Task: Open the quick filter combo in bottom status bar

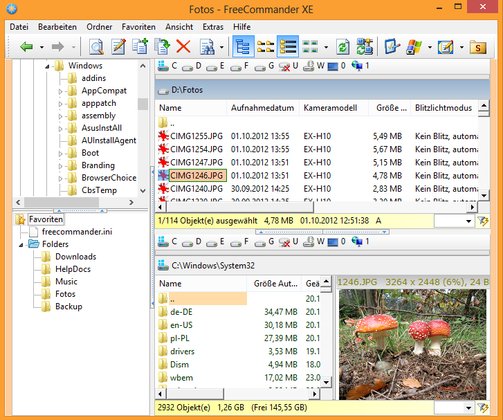Action: tap(454, 407)
